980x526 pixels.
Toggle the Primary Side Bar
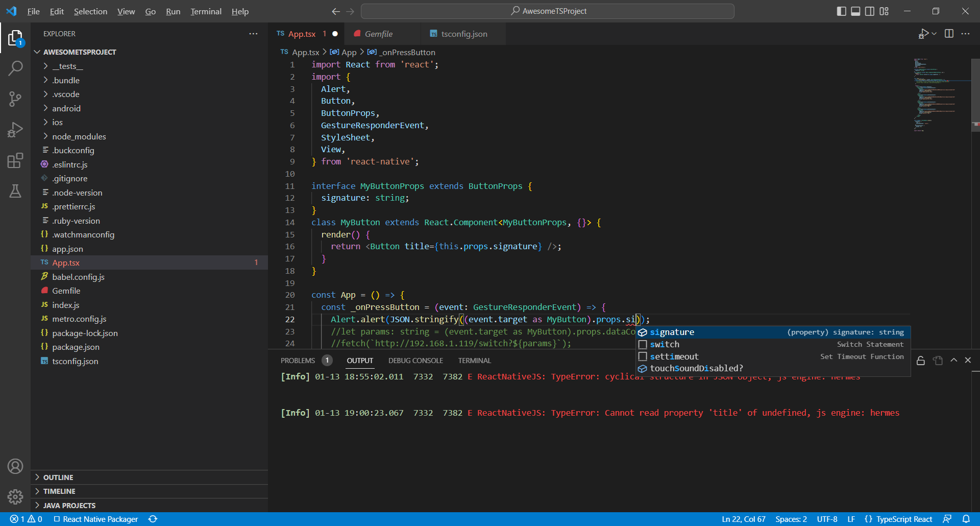[x=842, y=11]
